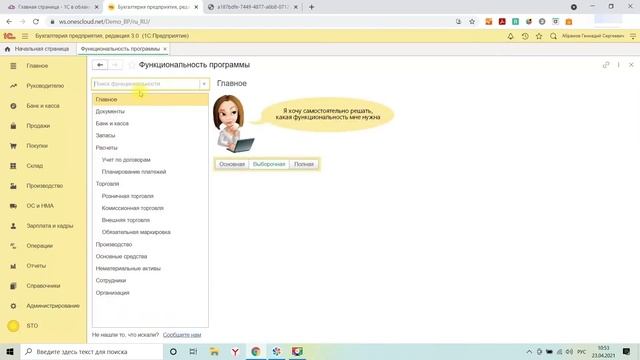640x360 pixels.
Task: Open favorites star in 1C header
Action: pos(539,36)
